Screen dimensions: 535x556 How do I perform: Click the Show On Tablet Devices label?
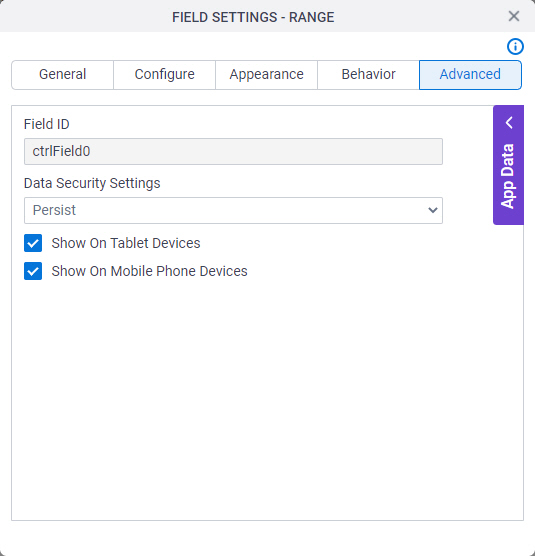(126, 243)
